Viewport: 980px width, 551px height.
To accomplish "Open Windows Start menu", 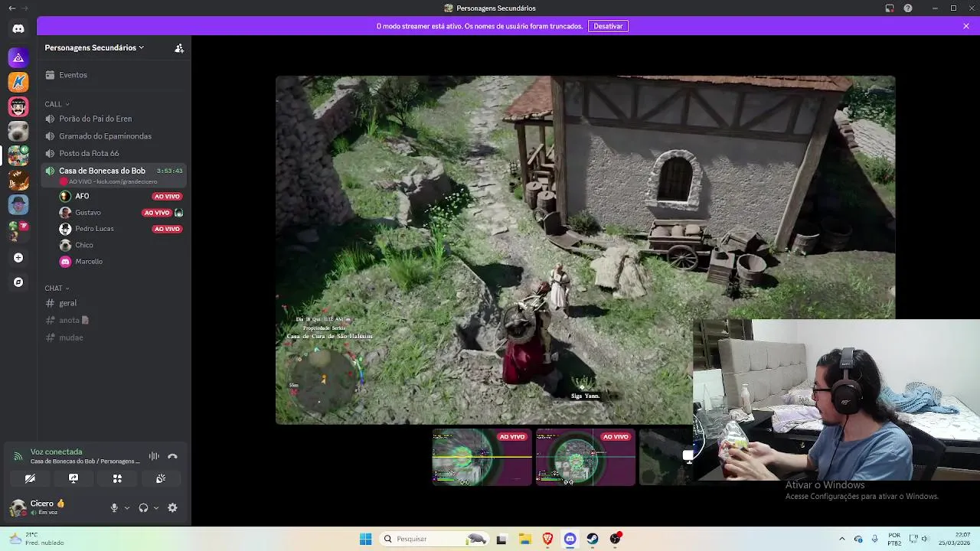I will [365, 539].
